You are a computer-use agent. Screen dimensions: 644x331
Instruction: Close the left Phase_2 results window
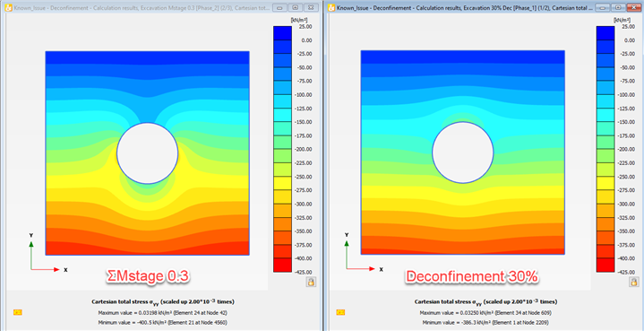(312, 7)
